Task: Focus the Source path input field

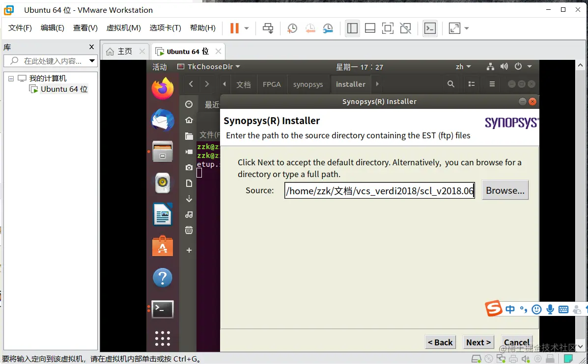Action: pos(380,190)
